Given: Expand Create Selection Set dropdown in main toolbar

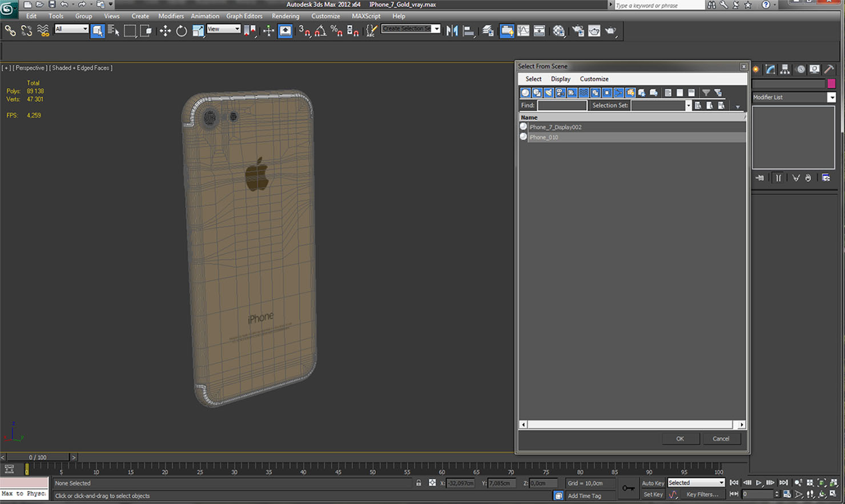Looking at the screenshot, I should (437, 29).
